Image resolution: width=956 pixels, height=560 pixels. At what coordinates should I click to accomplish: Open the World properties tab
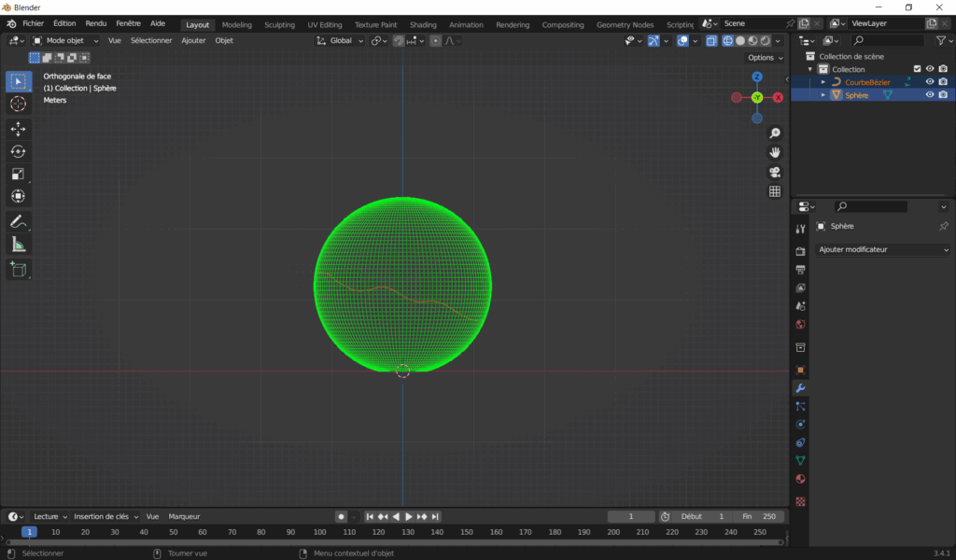coord(800,324)
